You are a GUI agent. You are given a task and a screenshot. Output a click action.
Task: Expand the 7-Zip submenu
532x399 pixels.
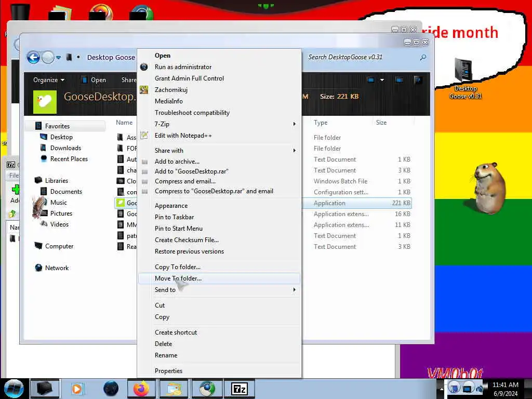click(x=219, y=124)
